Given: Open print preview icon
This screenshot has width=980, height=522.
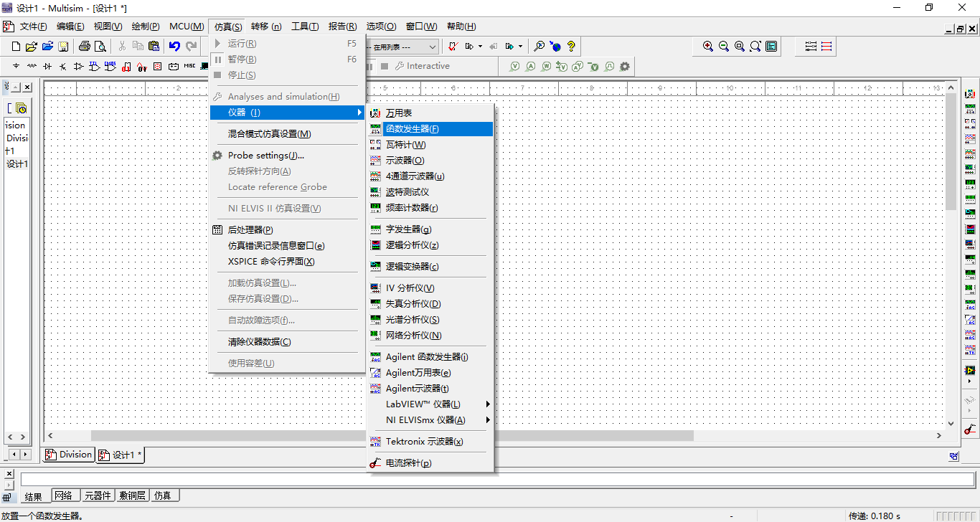Looking at the screenshot, I should point(100,47).
